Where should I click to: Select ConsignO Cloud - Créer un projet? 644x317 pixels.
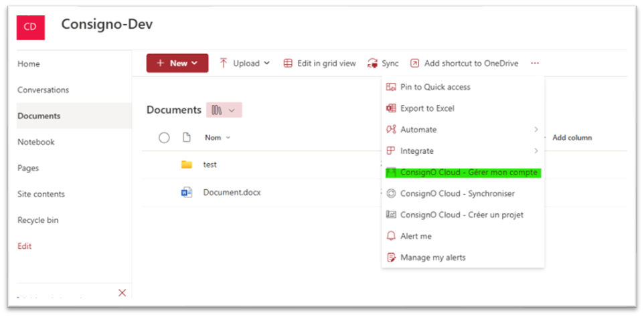(463, 215)
